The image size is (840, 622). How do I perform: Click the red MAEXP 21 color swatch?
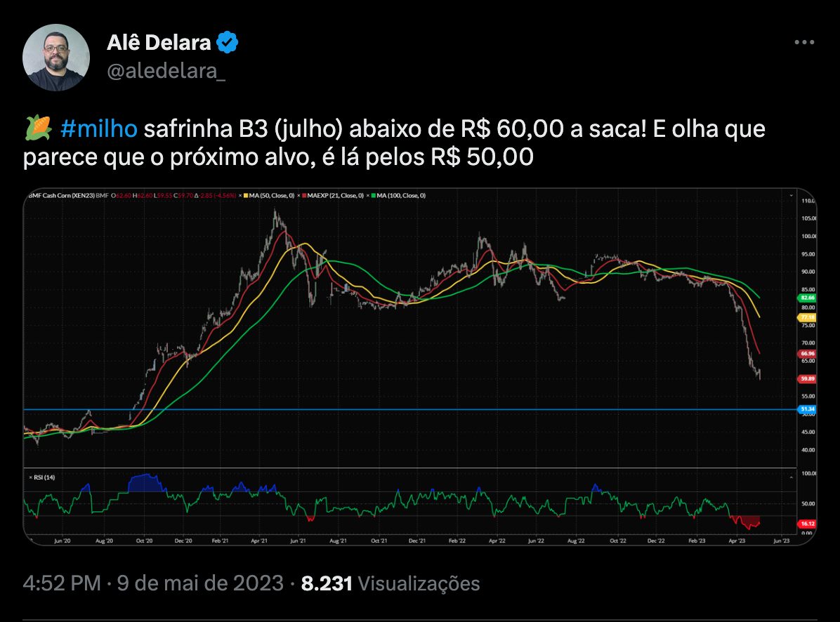tap(304, 196)
